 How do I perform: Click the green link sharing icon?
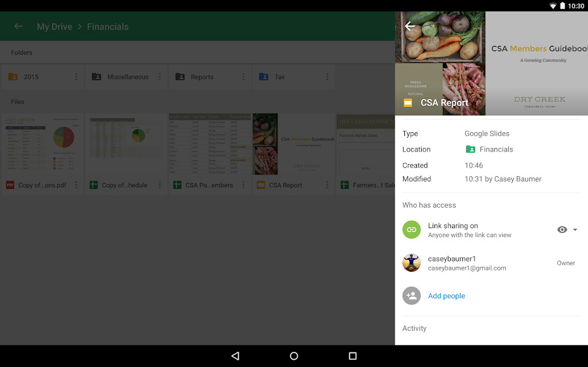412,230
